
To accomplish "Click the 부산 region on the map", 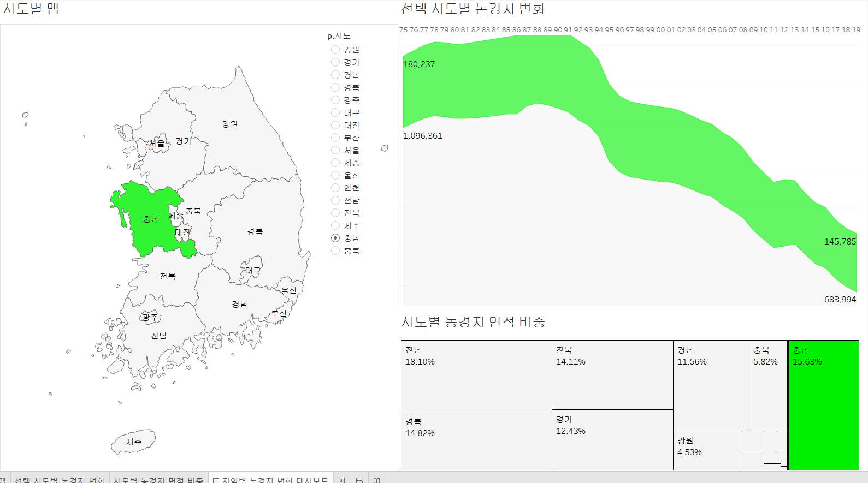I will pos(279,313).
